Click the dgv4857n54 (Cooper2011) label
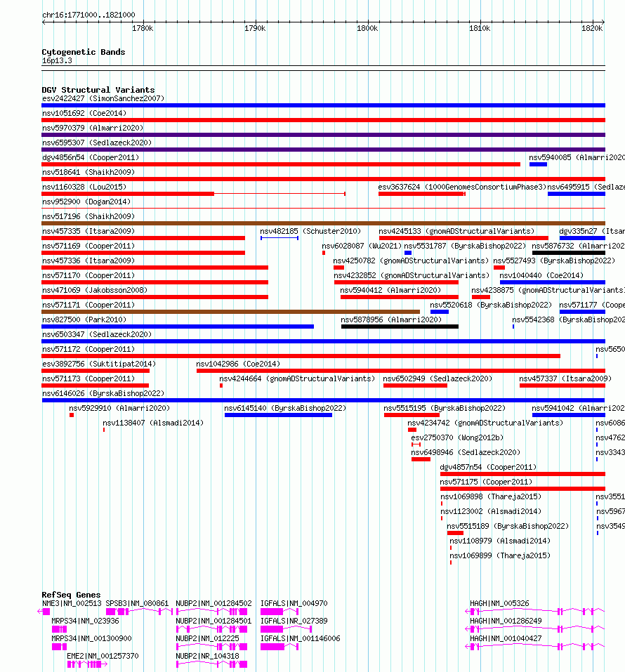The height and width of the screenshot is (672, 625). pos(488,467)
